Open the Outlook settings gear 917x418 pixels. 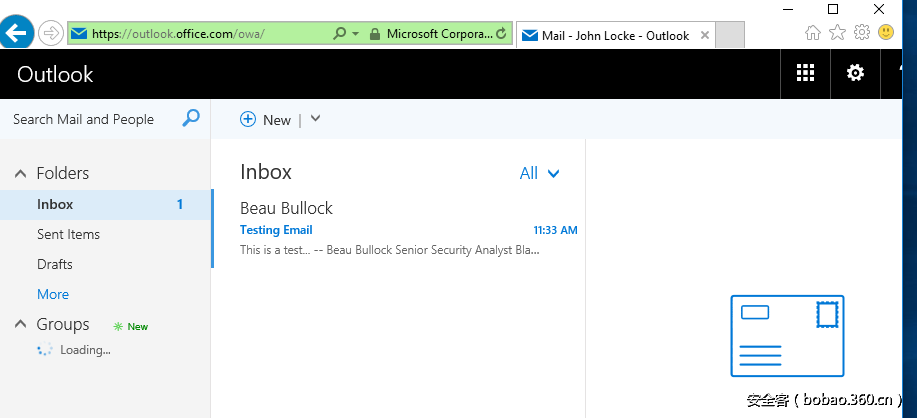tap(855, 73)
